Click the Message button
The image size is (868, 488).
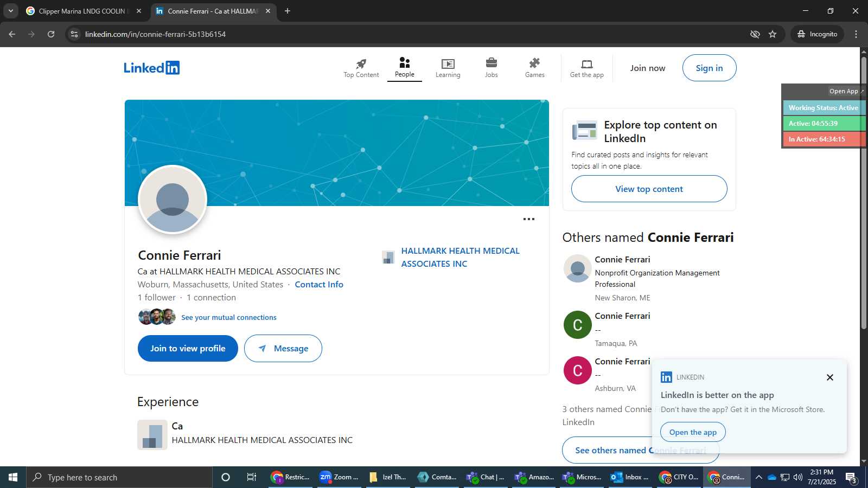[x=283, y=348]
